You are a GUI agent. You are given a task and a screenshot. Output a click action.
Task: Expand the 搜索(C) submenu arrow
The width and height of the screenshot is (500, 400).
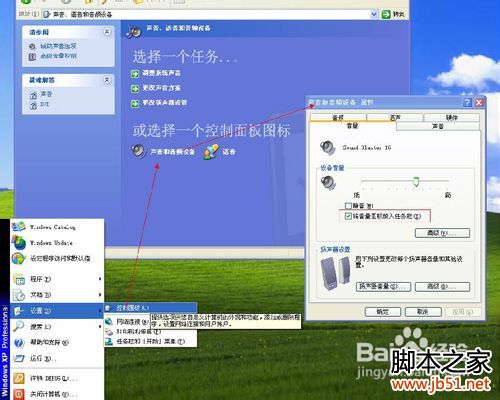pos(100,327)
